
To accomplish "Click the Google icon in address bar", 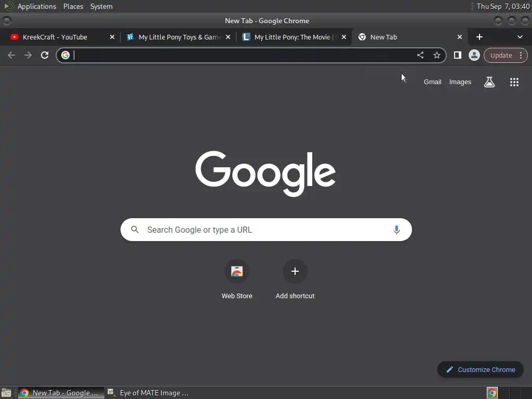I will 65,55.
